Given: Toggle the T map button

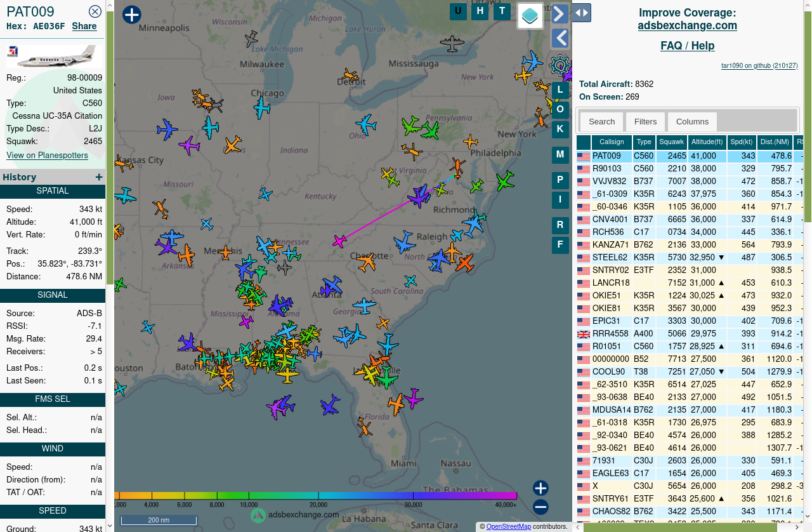Looking at the screenshot, I should [502, 11].
